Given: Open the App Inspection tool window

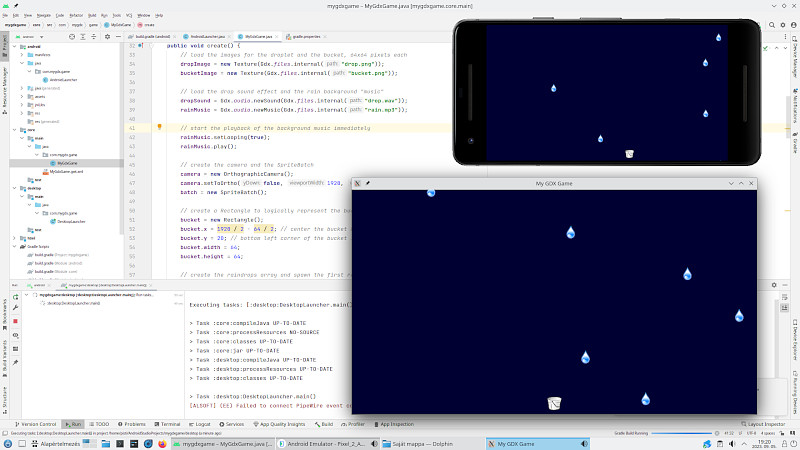Looking at the screenshot, I should coord(394,424).
